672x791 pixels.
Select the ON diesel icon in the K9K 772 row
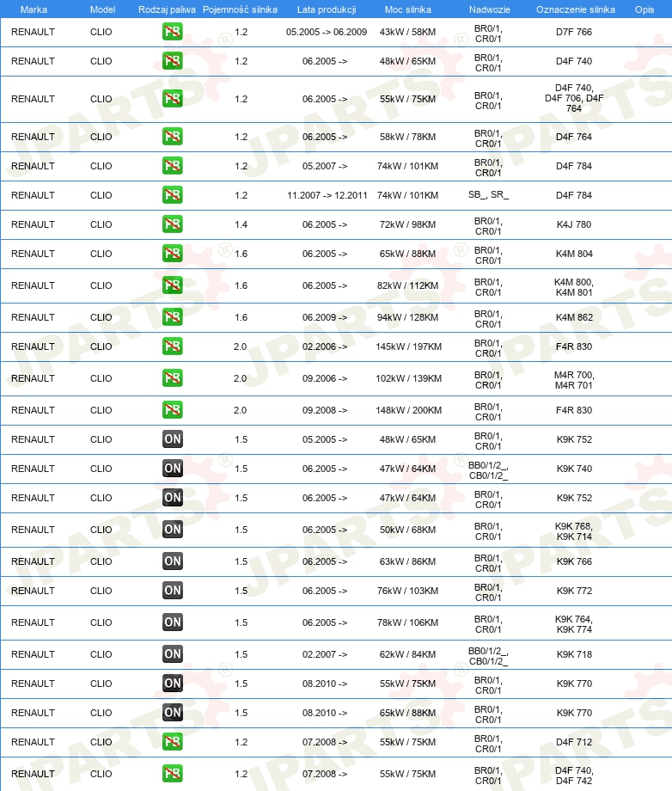click(x=173, y=591)
